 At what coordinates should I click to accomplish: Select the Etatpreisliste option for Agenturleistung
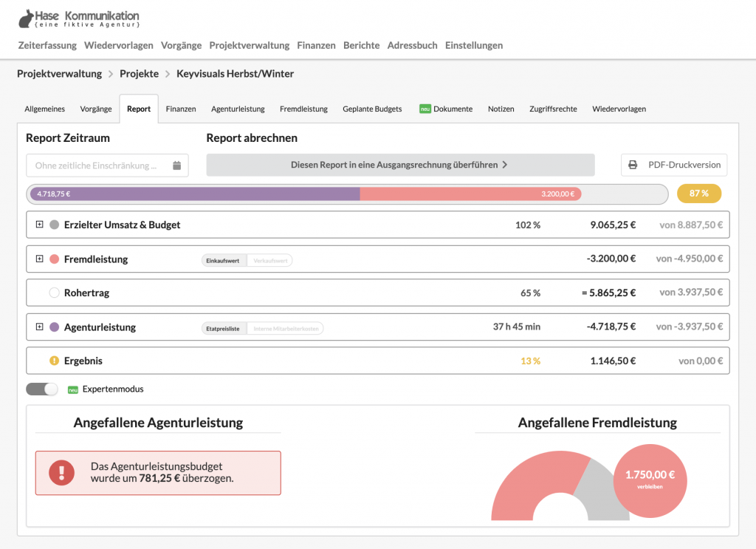pyautogui.click(x=223, y=329)
